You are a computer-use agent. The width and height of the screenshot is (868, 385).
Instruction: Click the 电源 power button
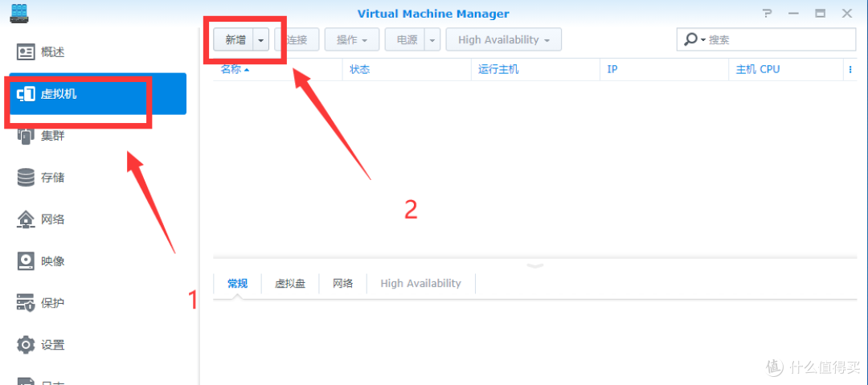point(404,40)
